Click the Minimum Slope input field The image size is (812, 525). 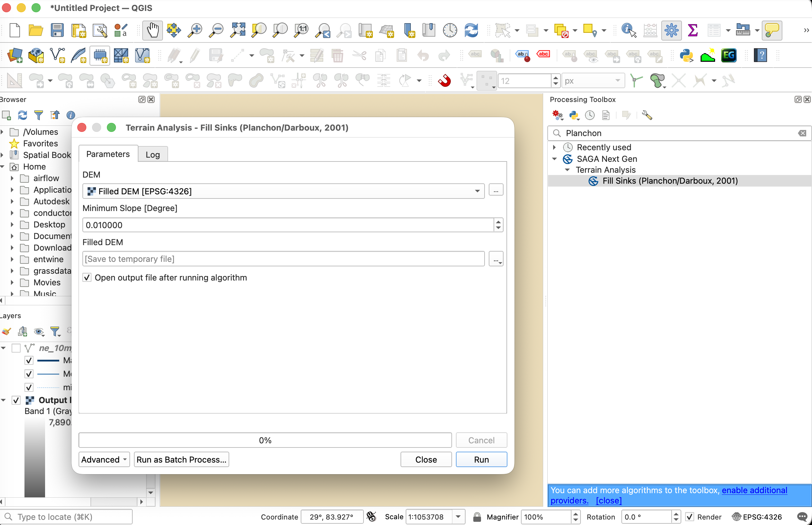tap(288, 225)
